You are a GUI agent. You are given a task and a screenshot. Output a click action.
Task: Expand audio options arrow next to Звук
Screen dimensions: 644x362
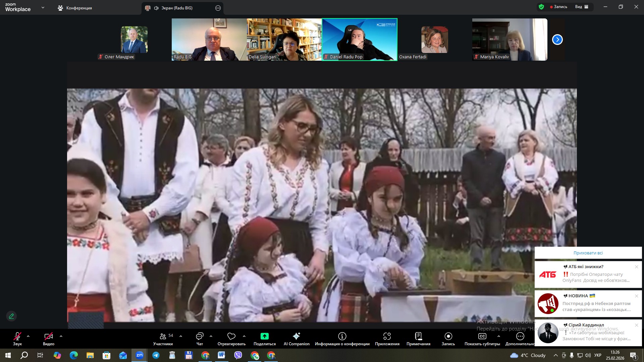[x=28, y=336]
